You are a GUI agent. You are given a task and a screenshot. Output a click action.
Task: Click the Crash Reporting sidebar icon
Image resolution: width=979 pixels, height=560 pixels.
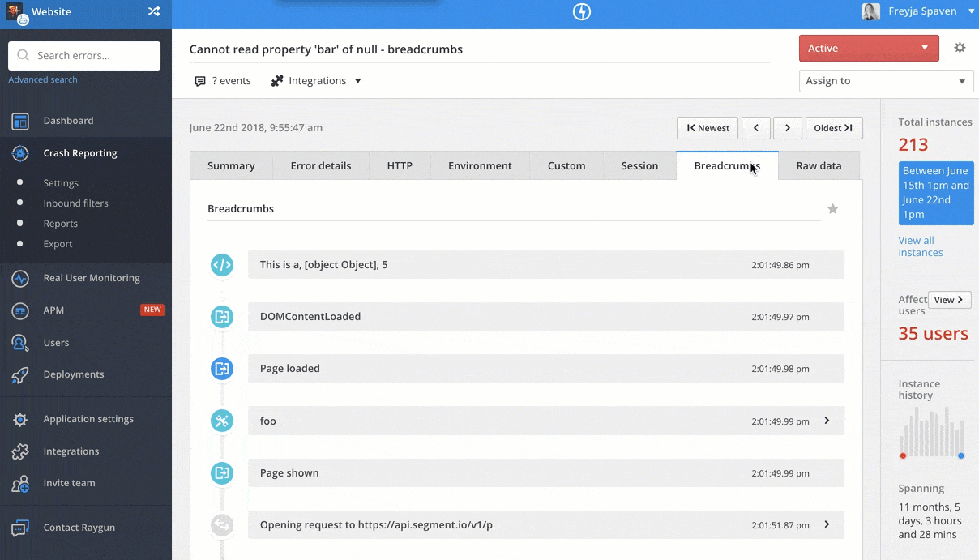pos(20,153)
